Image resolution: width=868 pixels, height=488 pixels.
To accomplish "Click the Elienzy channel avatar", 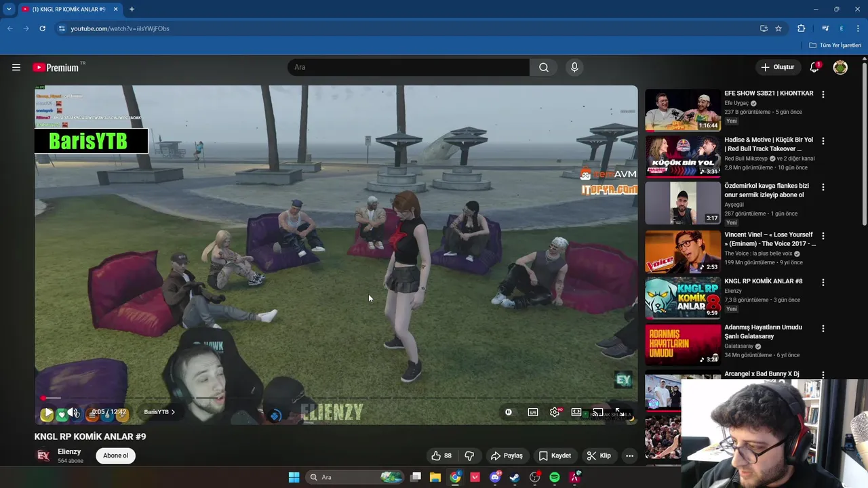I will coord(43,455).
